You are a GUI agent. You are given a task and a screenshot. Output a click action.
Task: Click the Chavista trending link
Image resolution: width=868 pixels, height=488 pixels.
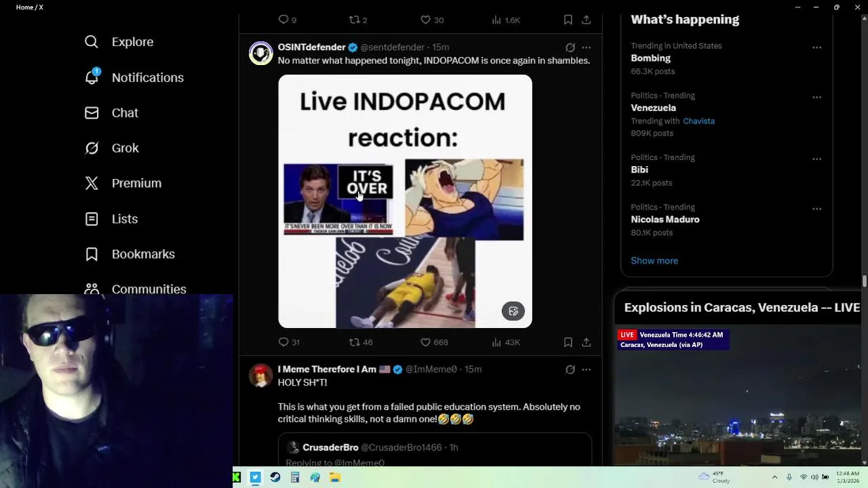pyautogui.click(x=698, y=121)
